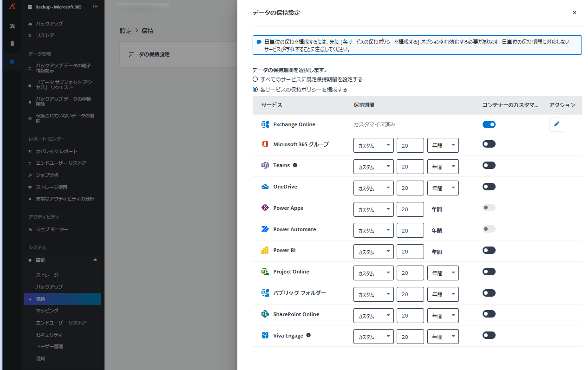Click the shield icon in far-left rail
This screenshot has height=370, width=588.
[x=12, y=61]
